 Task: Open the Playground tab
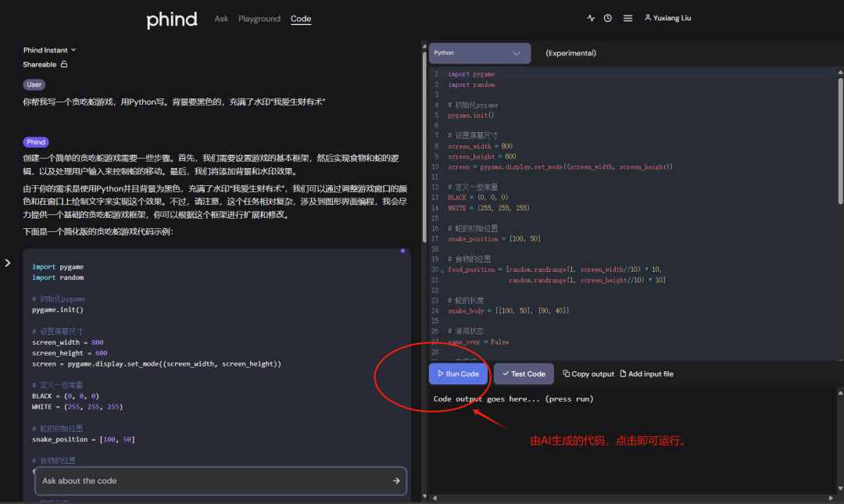pos(259,18)
